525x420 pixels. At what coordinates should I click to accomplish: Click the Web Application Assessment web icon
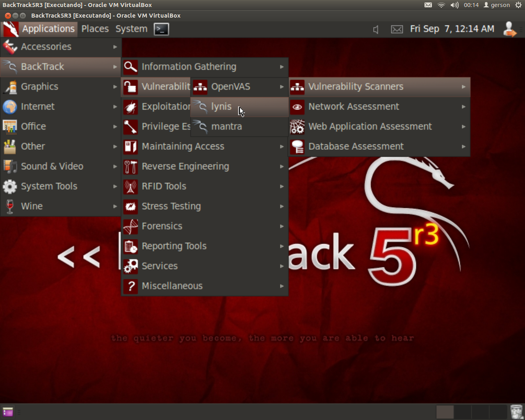pos(297,126)
